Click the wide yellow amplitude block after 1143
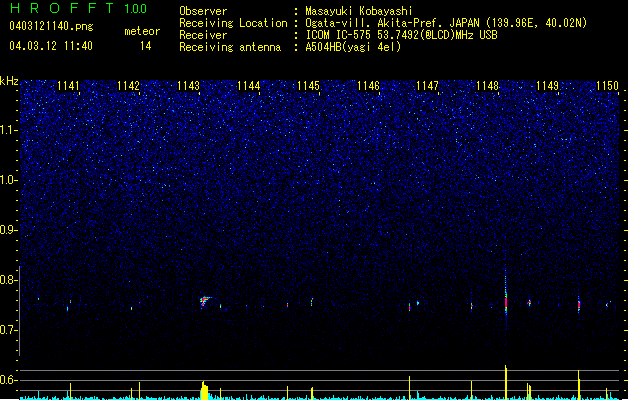This screenshot has width=629, height=400. click(x=205, y=390)
